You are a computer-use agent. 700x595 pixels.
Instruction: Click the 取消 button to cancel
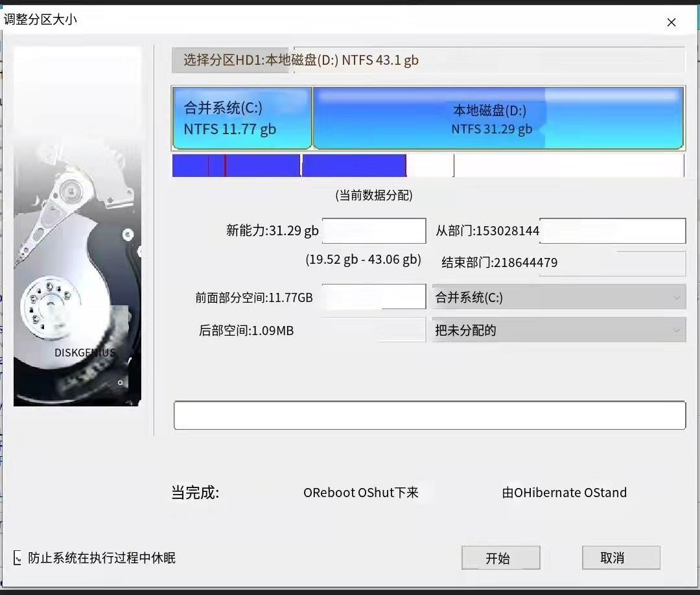[x=620, y=557]
